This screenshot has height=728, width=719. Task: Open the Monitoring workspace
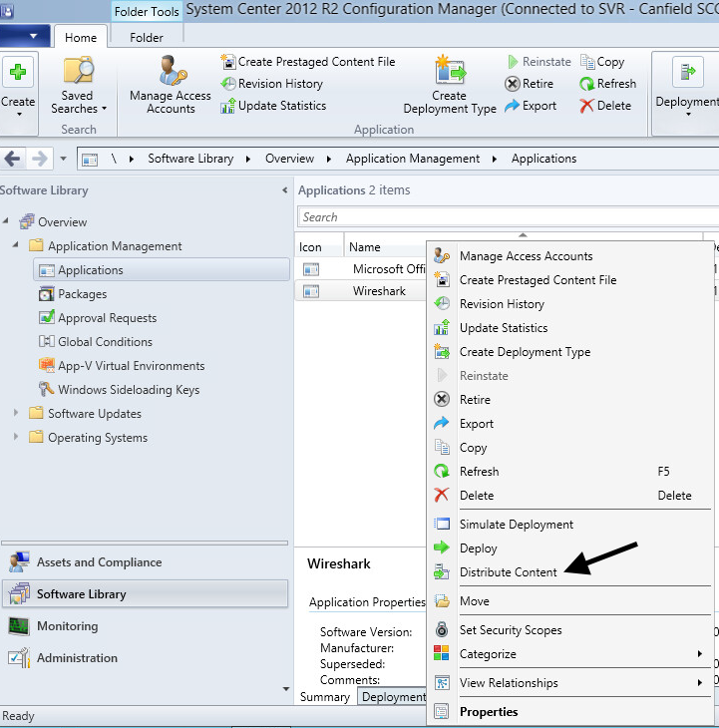[145, 626]
